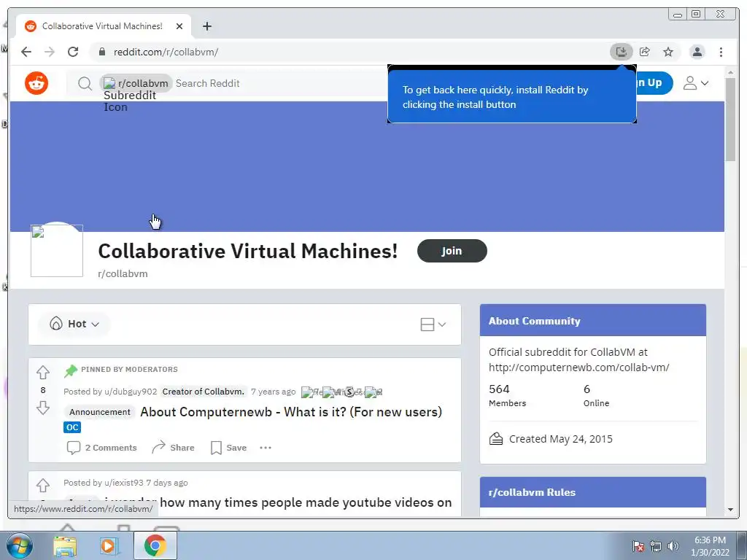Click the taskbar clock
The height and width of the screenshot is (560, 747).
click(x=710, y=546)
